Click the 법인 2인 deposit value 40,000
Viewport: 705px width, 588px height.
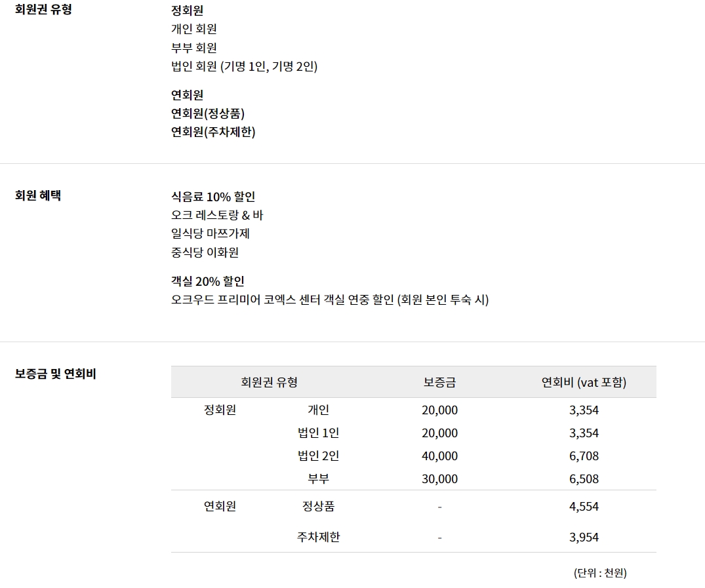tap(440, 456)
